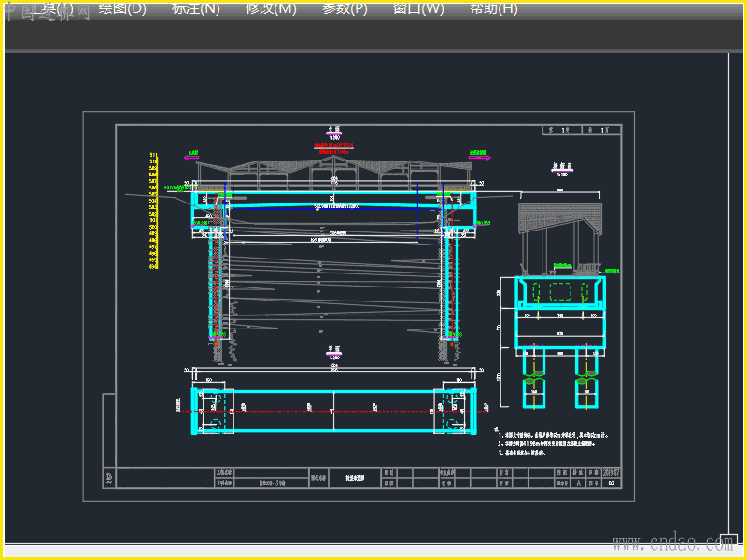Open the 标注(N) dimension menu
Image resolution: width=747 pixels, height=560 pixels.
(x=196, y=9)
